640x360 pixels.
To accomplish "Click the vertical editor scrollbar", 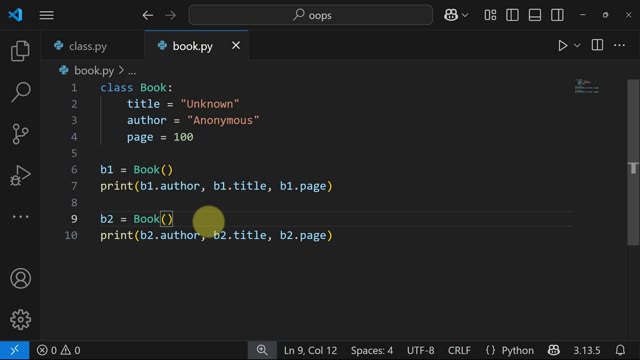I will (633, 162).
